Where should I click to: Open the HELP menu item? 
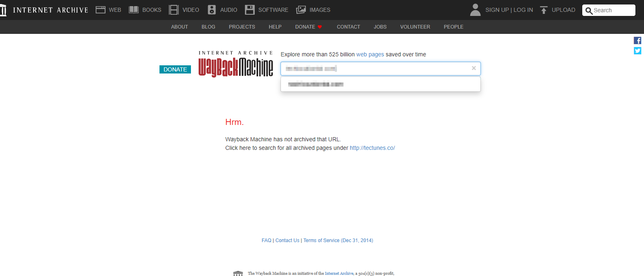tap(275, 27)
